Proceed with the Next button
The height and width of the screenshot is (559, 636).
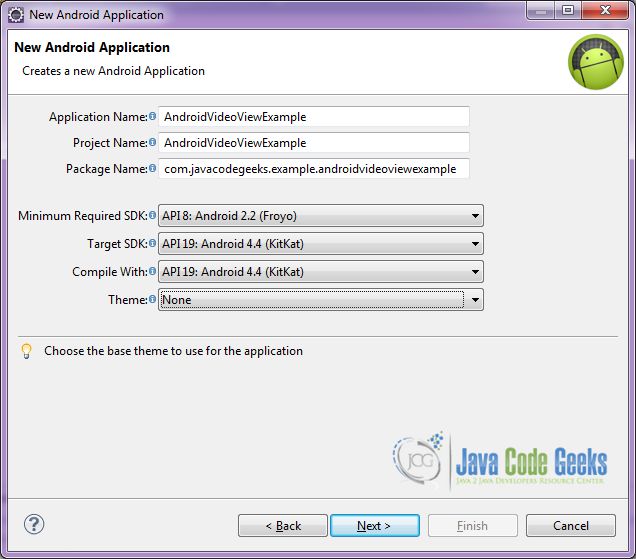(375, 526)
